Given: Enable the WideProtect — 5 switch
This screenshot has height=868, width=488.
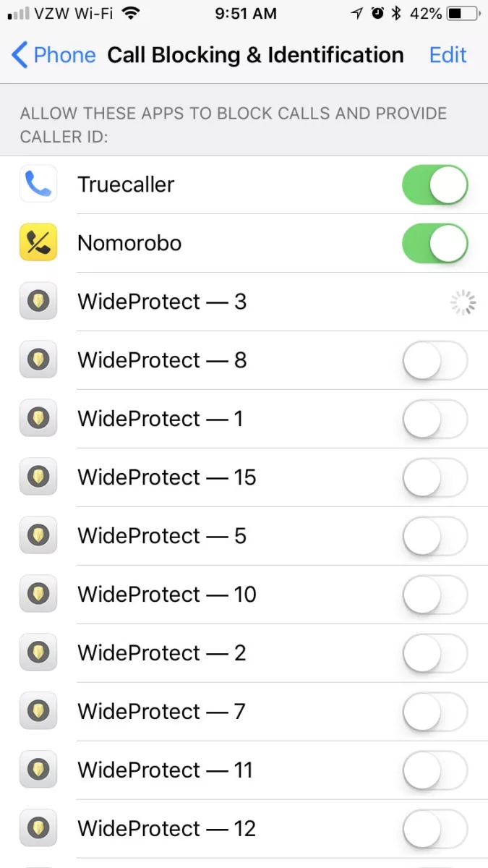Looking at the screenshot, I should point(435,537).
